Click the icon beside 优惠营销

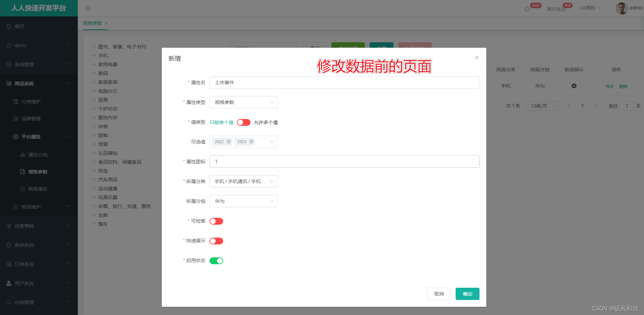pos(9,226)
